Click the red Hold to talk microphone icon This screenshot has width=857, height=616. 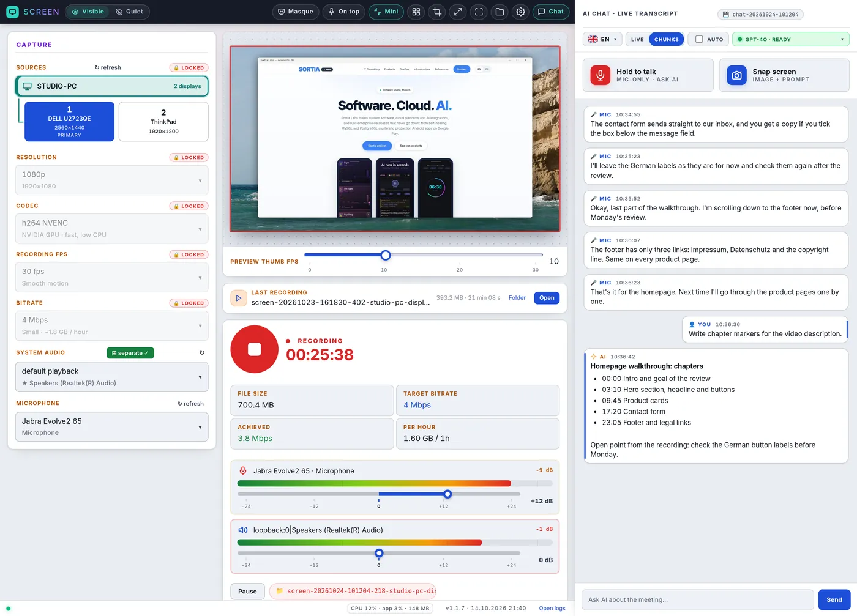click(x=601, y=75)
